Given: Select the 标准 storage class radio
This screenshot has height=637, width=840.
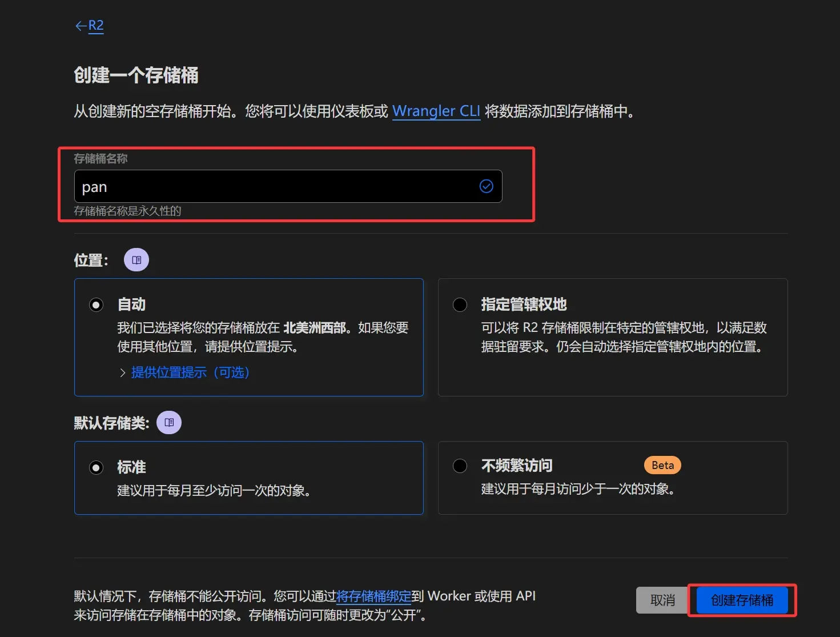Looking at the screenshot, I should coord(96,467).
